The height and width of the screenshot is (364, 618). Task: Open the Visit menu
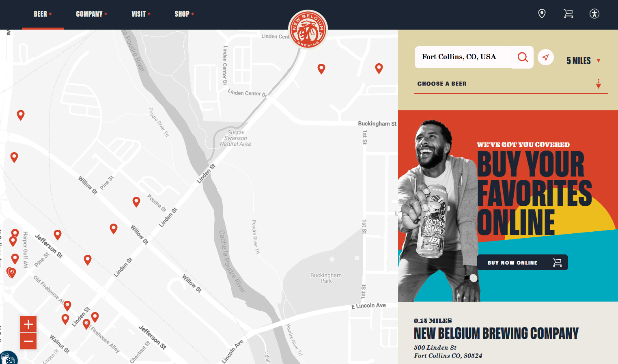(141, 14)
